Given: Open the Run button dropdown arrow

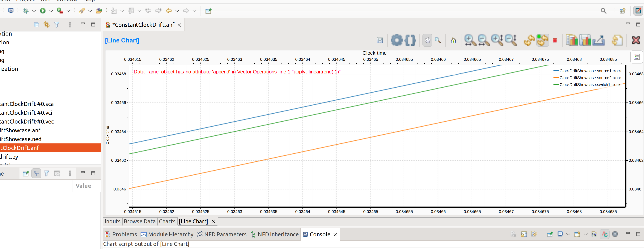Looking at the screenshot, I should [51, 11].
